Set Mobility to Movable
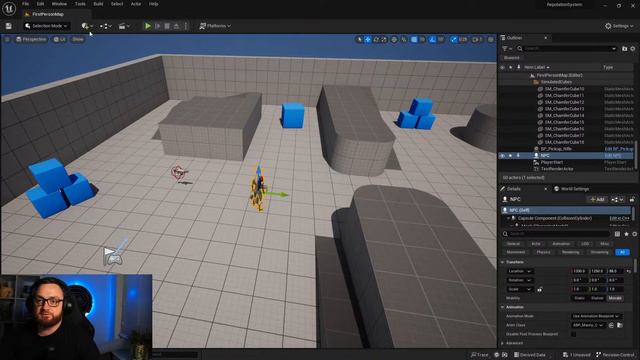This screenshot has height=360, width=640. (615, 298)
